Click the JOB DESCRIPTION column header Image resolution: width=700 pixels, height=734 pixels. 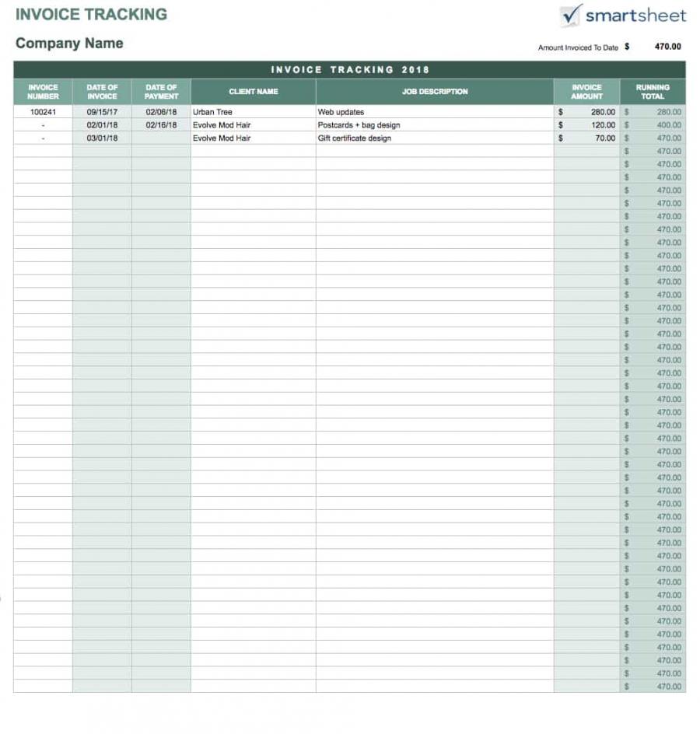[436, 91]
